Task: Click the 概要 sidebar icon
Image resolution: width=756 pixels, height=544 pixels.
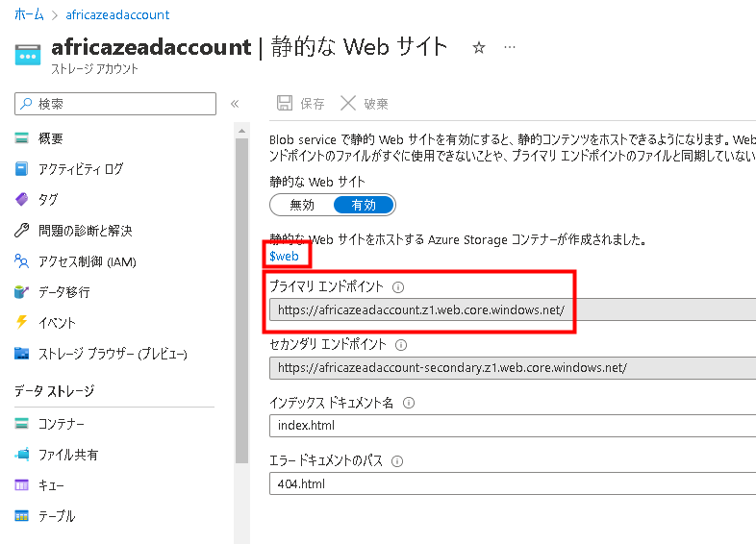Action: click(x=22, y=138)
